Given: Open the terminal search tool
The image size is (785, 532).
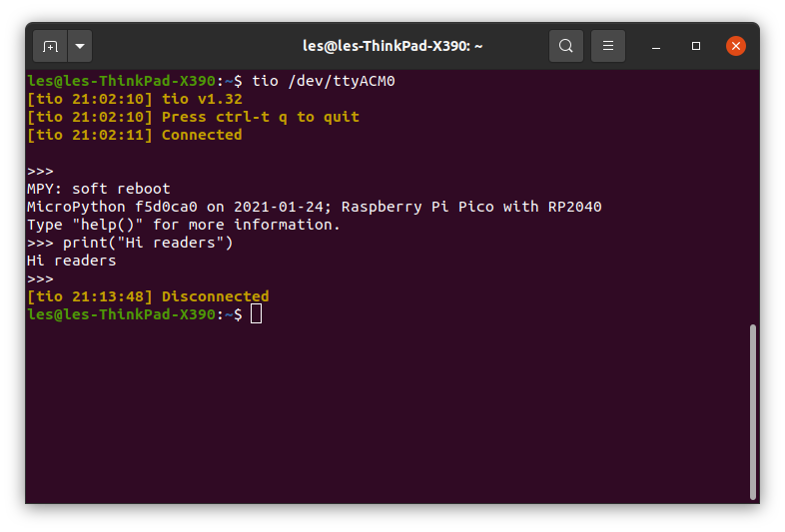Looking at the screenshot, I should tap(566, 46).
